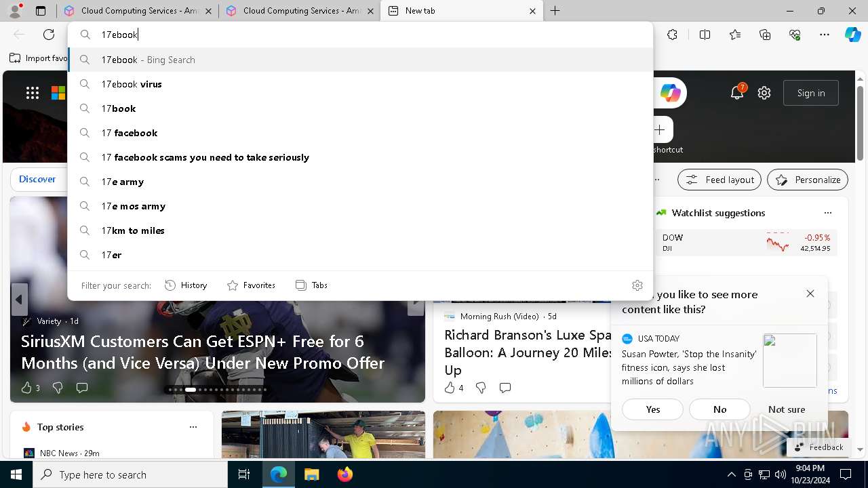Open browser Extensions icon

click(x=672, y=35)
